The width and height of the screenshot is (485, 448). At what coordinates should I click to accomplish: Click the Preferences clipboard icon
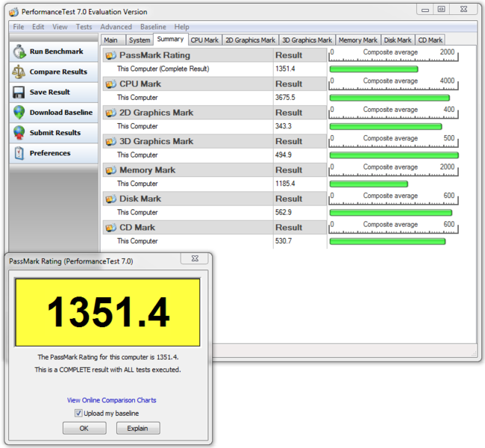click(x=19, y=153)
